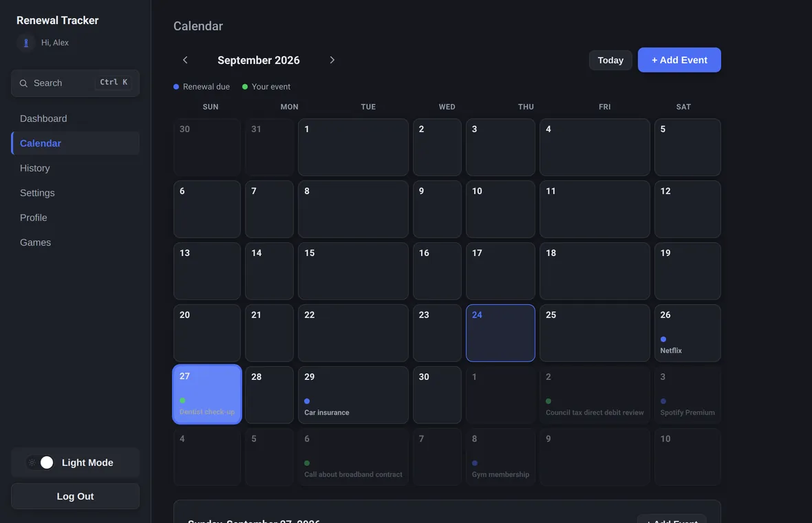Click the user avatar icon beside Hi, Alex
This screenshot has width=812, height=523.
26,43
